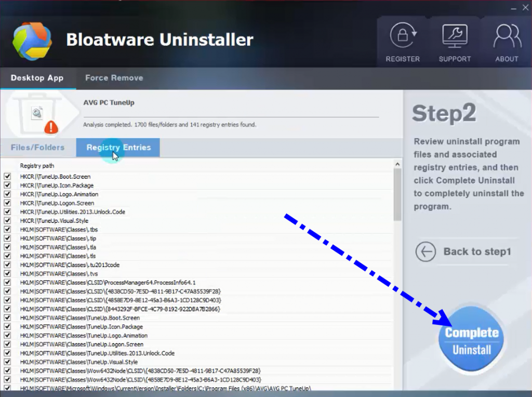Viewport: 532px width, 397px height.
Task: Select Wow6432Node CLSID {4858E7D9 path text
Action: coord(141,380)
